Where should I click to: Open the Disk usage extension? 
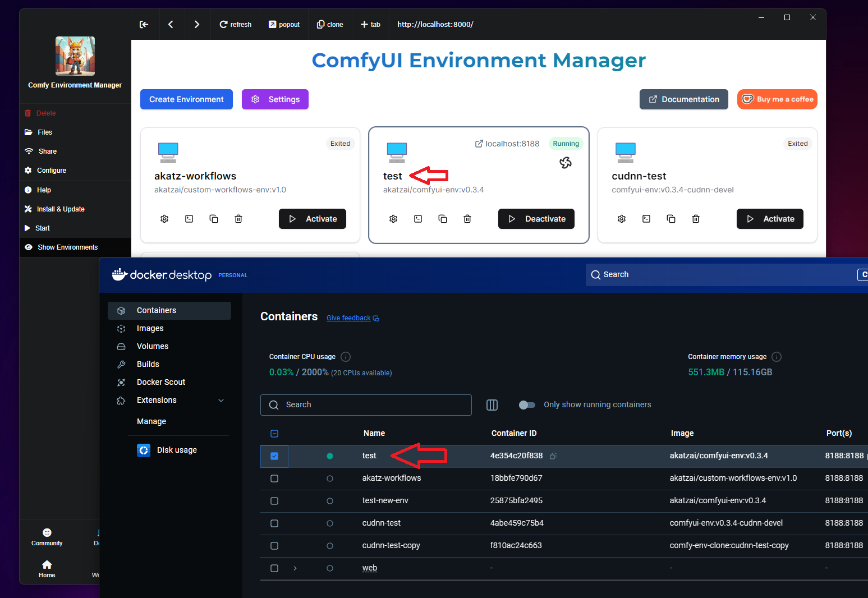click(167, 450)
